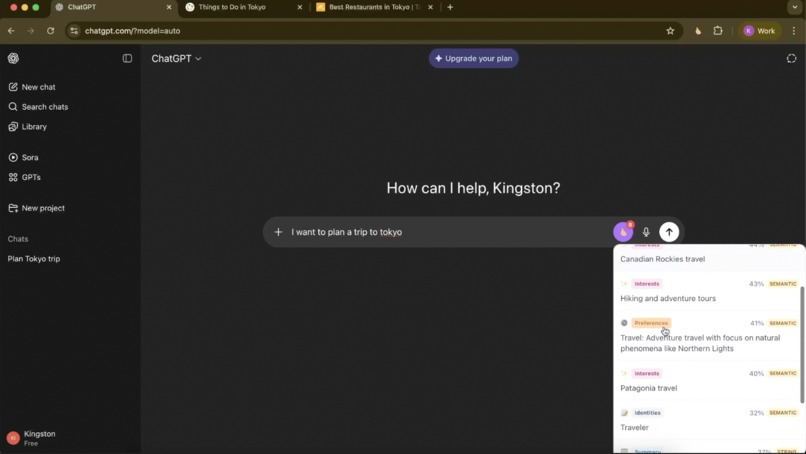806x454 pixels.
Task: Open a new browser tab
Action: point(450,7)
